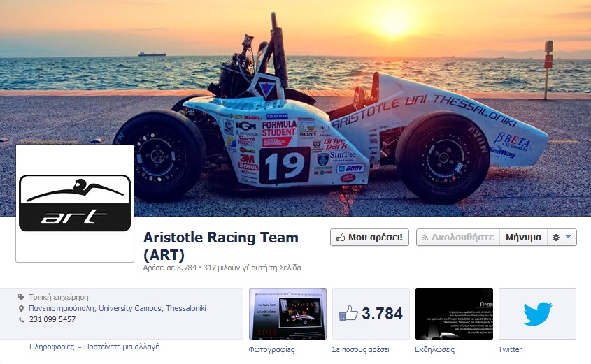Click the tag icon beside Τοπική επιχείρηση
Viewport: 591px width, 364px height.
click(x=21, y=297)
